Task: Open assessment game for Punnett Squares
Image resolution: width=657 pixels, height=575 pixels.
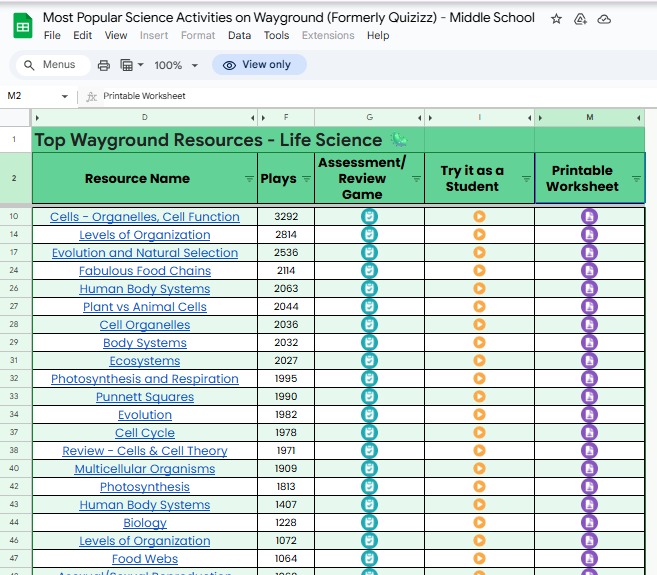Action: (369, 397)
